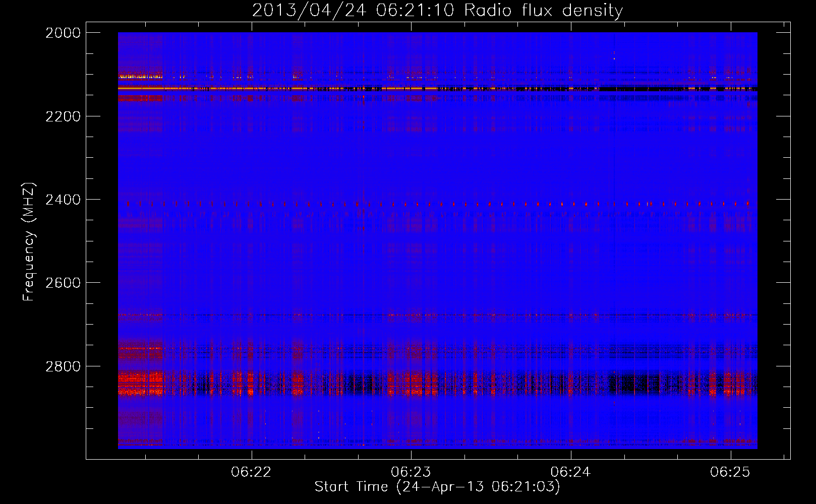Click the 2200 frequency tick label
Viewport: 816px width, 504px height.
coord(63,116)
